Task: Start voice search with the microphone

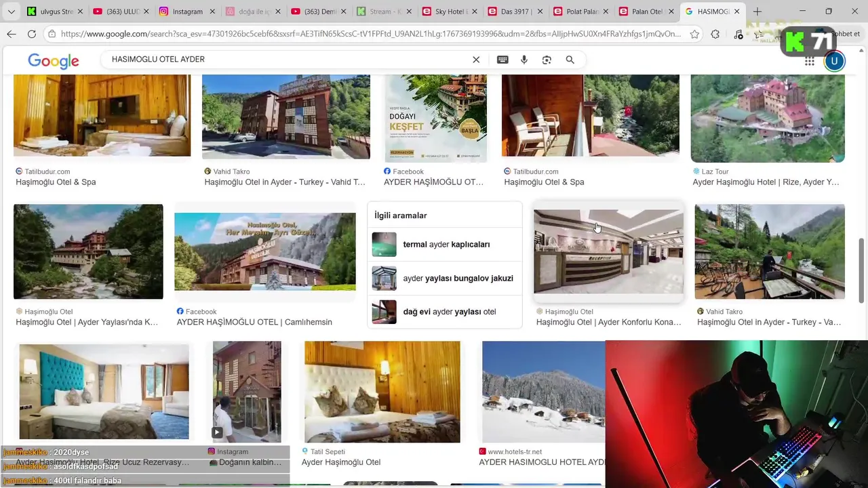Action: click(524, 60)
